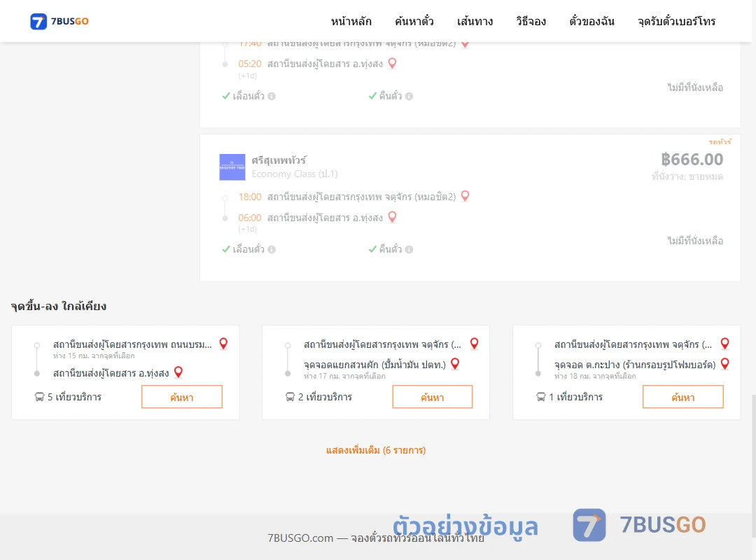Click map pin next to 18:00 หมอชิต2 station
The height and width of the screenshot is (560, 756).
point(465,196)
